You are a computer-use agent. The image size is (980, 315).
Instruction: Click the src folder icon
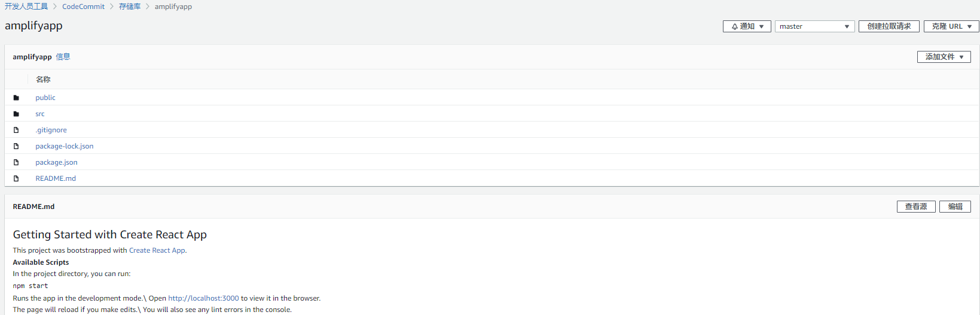point(16,114)
